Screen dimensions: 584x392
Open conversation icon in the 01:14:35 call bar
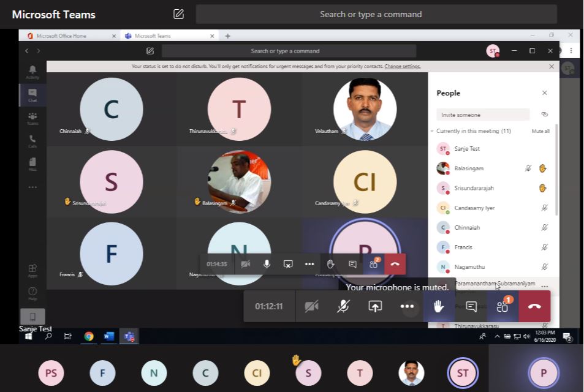[352, 264]
